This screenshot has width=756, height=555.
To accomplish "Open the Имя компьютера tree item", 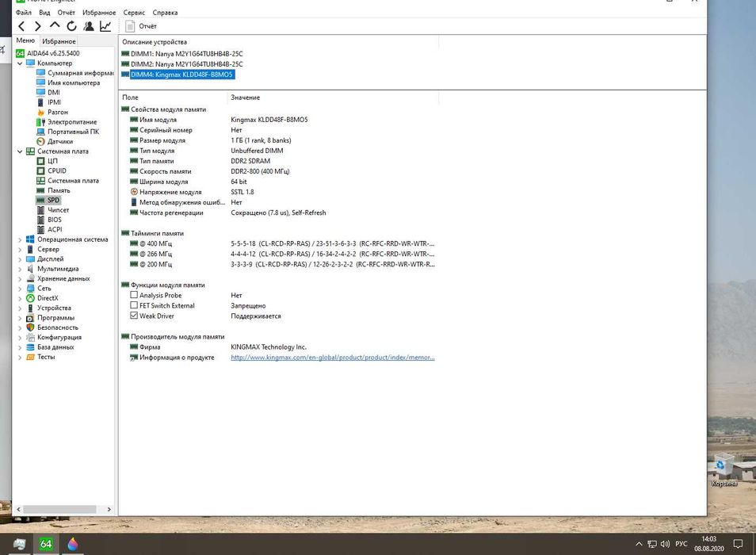I will tap(73, 83).
